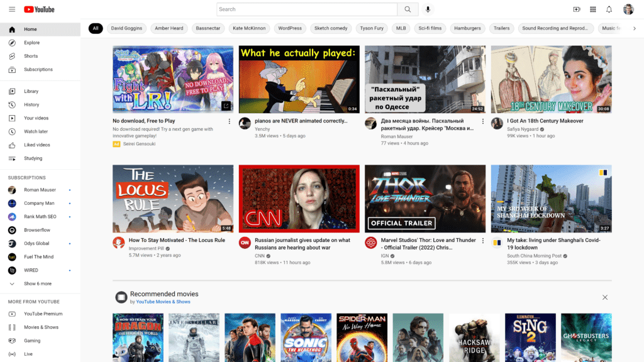This screenshot has width=644, height=362.
Task: Select the Bassnectar chip
Action: pyautogui.click(x=208, y=28)
